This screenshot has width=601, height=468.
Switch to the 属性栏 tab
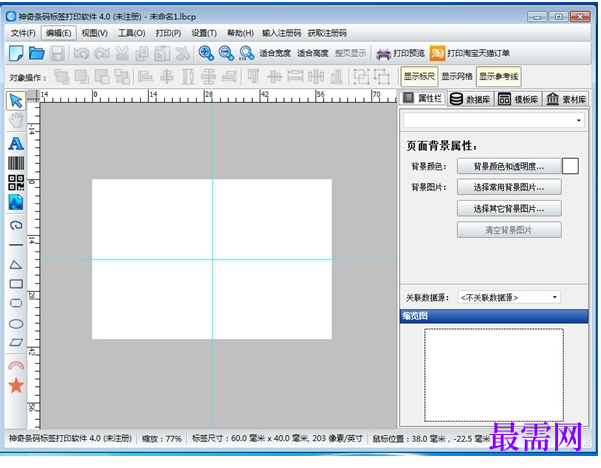coord(423,99)
